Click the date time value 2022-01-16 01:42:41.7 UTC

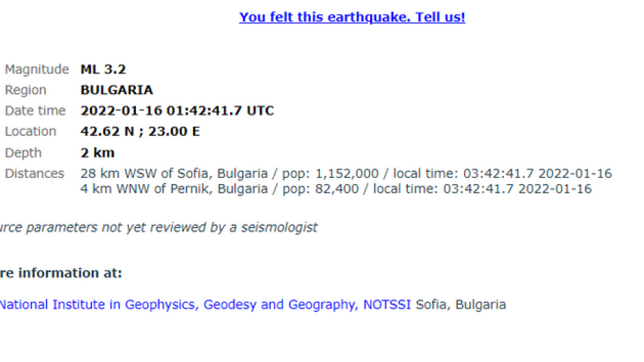(x=177, y=111)
